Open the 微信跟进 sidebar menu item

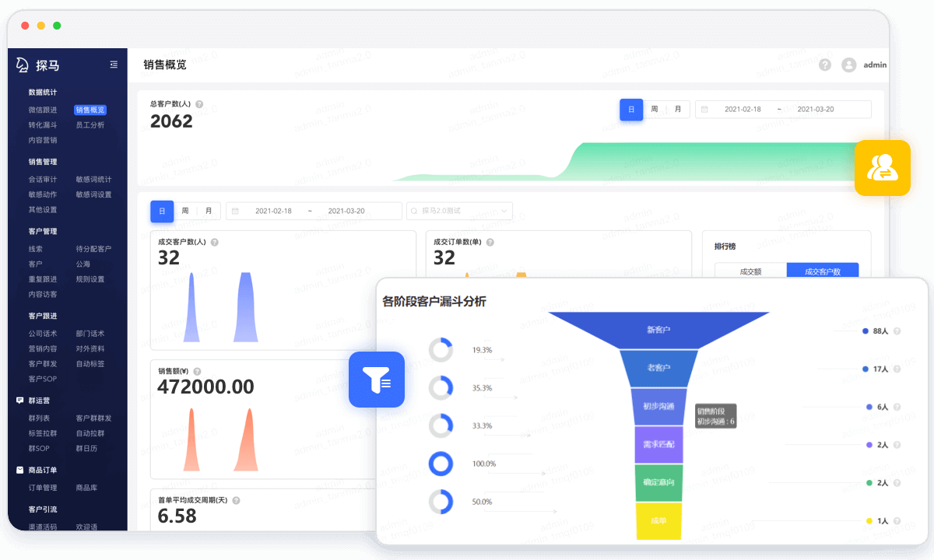(43, 110)
